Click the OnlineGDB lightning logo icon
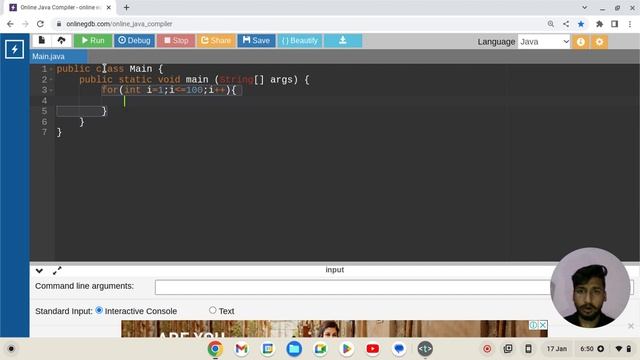 (x=14, y=49)
